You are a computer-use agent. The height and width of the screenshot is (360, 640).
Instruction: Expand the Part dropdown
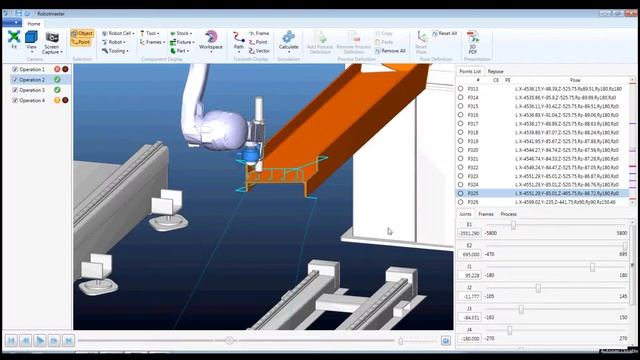click(180, 51)
